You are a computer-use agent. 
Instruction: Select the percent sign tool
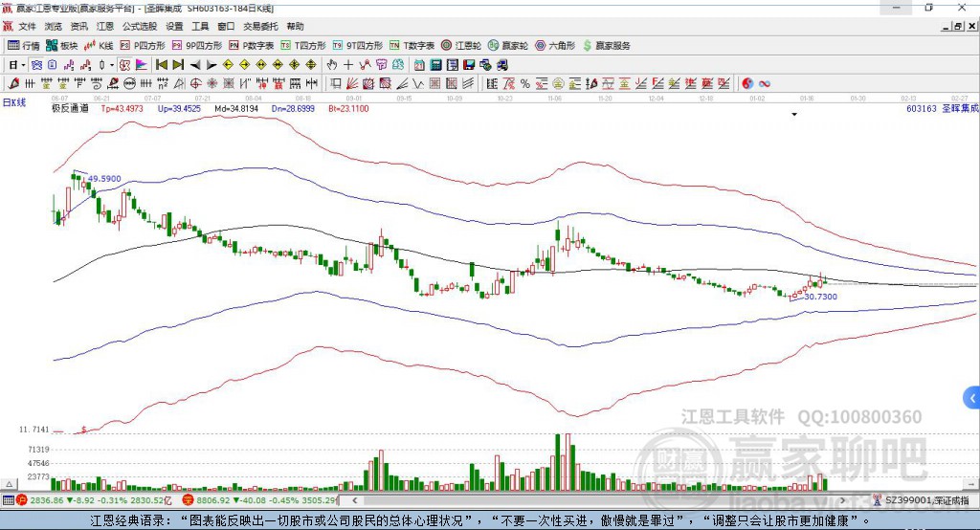pyautogui.click(x=525, y=84)
